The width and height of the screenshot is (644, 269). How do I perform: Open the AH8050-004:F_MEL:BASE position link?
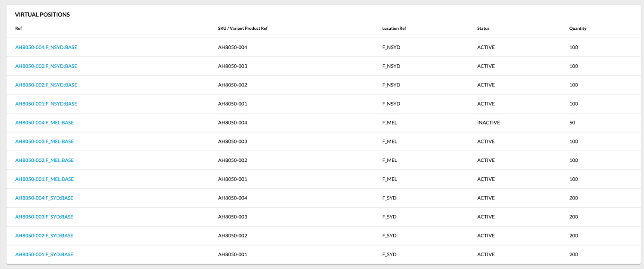click(44, 123)
